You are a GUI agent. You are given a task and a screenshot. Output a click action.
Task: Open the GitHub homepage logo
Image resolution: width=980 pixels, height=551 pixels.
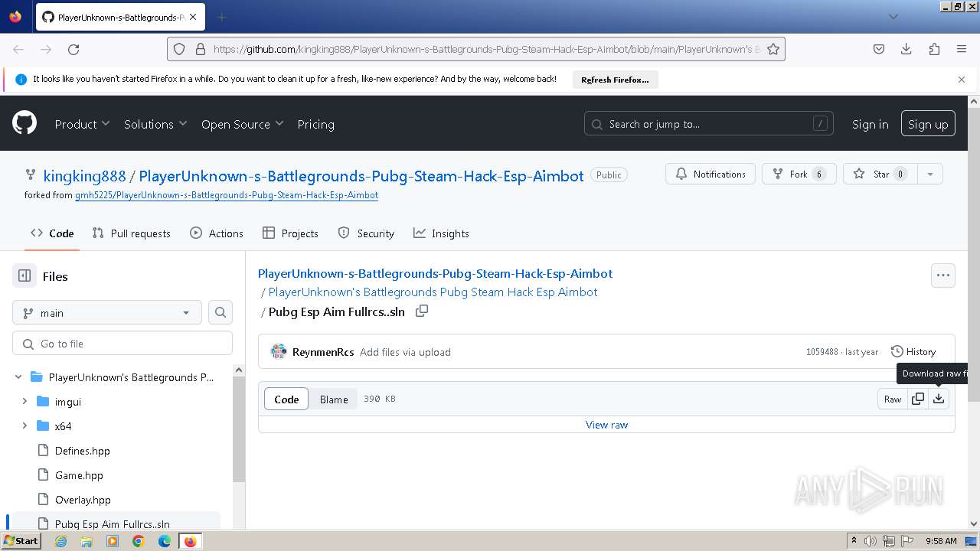click(24, 123)
